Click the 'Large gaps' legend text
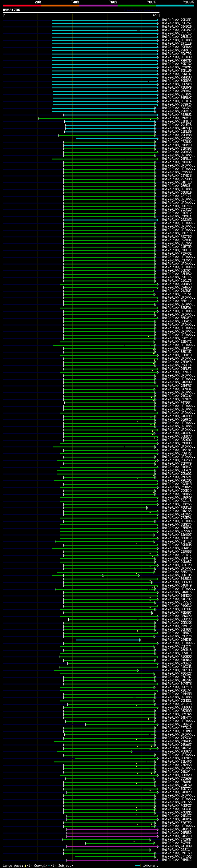 13,865
